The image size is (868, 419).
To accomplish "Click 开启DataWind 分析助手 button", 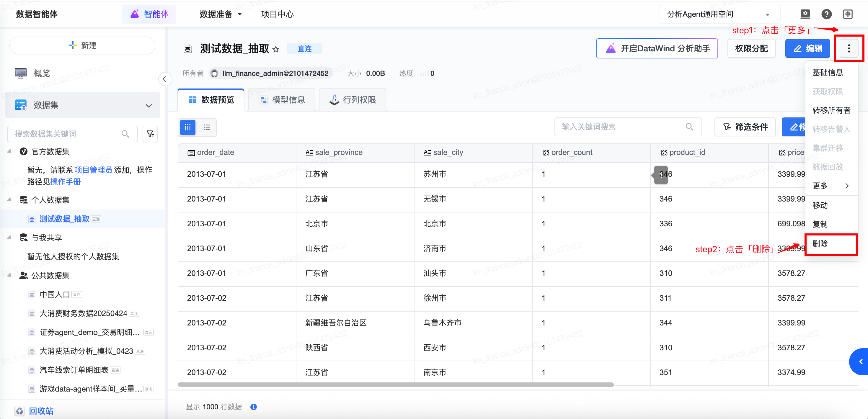I will 657,48.
